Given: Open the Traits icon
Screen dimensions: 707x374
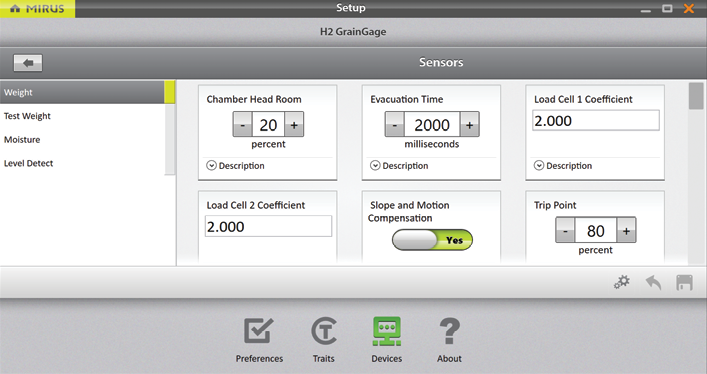Looking at the screenshot, I should (324, 332).
